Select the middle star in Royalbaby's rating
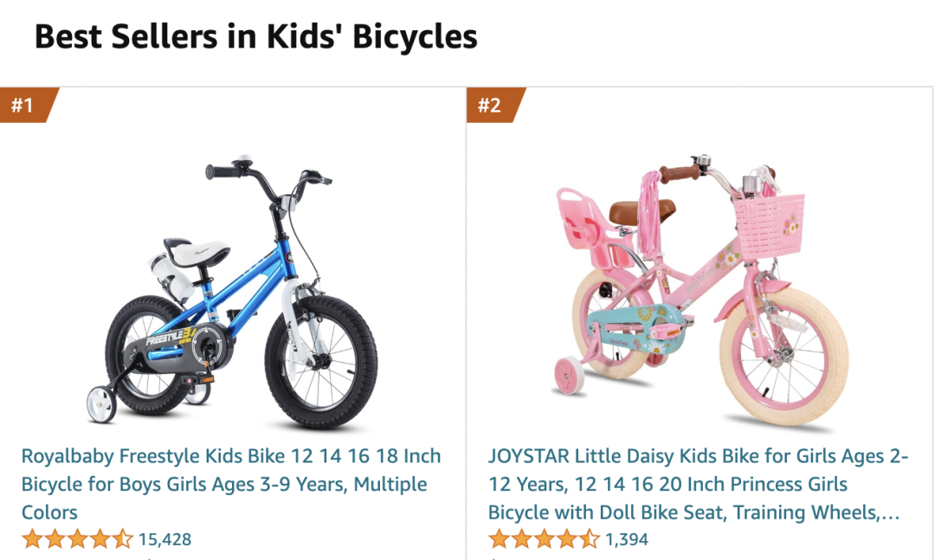The image size is (935, 560). click(x=78, y=539)
